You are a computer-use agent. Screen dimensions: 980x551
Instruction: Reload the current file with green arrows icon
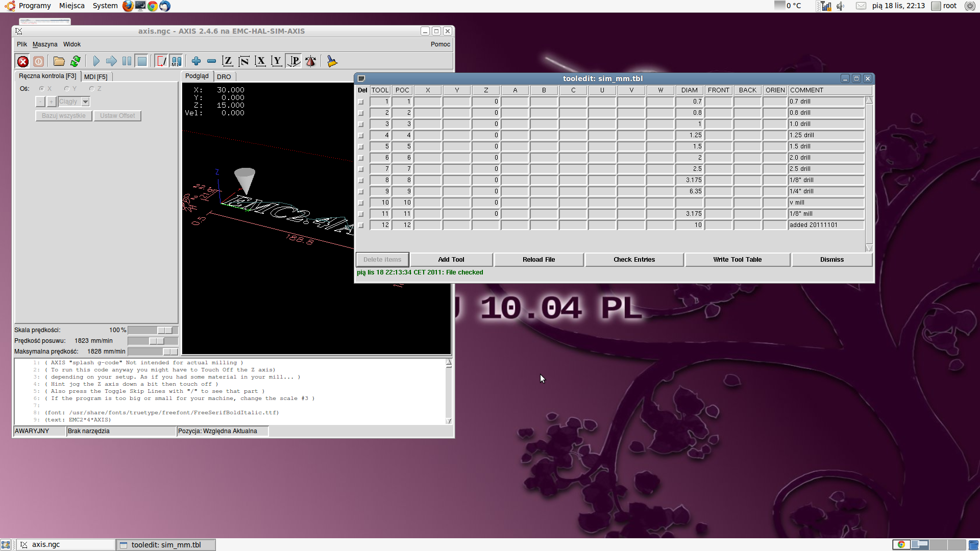(x=76, y=61)
